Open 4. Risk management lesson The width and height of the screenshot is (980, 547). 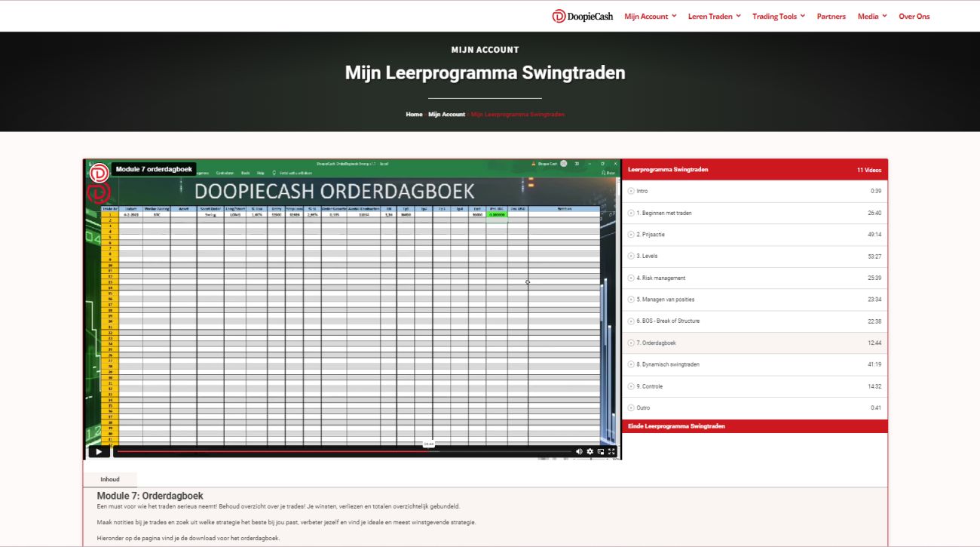755,278
